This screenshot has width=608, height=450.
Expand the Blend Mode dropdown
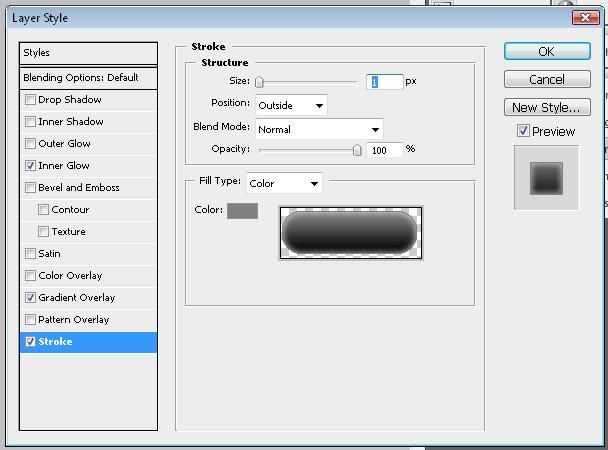click(x=319, y=129)
